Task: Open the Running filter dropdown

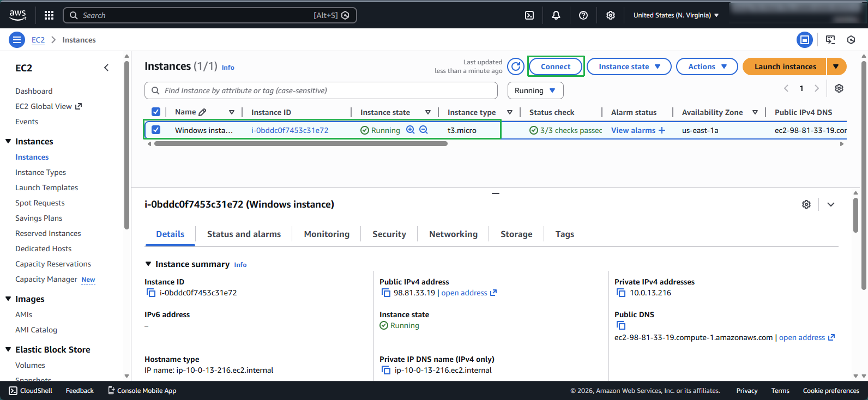Action: coord(535,90)
